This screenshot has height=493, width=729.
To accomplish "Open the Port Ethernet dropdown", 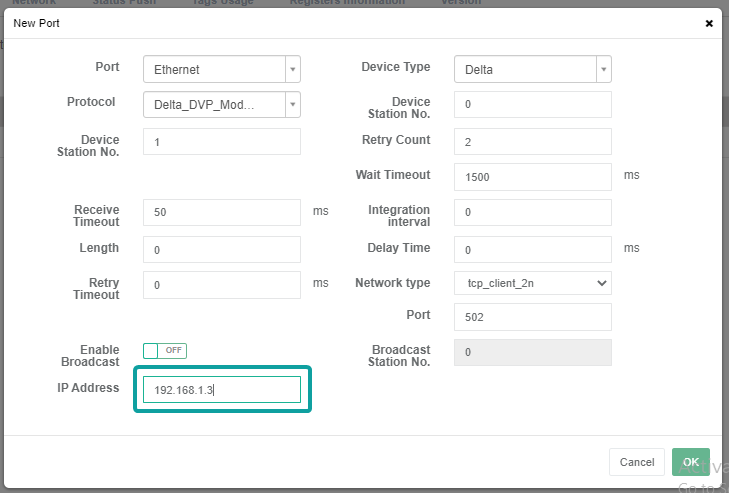I will coord(221,69).
